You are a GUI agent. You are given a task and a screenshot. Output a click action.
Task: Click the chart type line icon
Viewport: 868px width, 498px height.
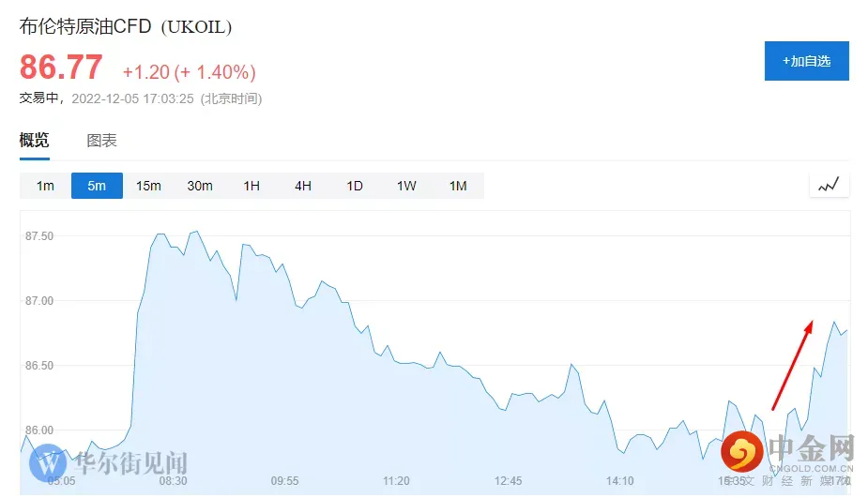pos(829,186)
